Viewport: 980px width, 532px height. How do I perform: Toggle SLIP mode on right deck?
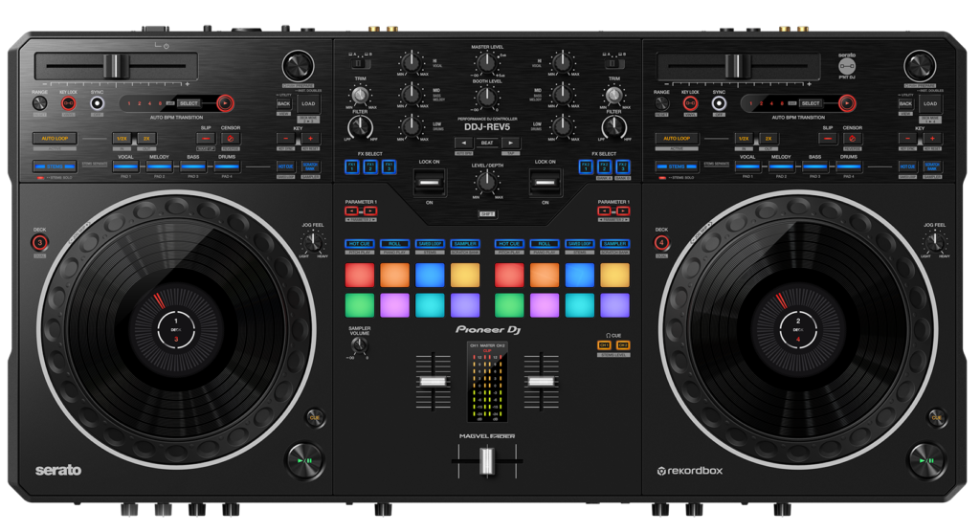pyautogui.click(x=828, y=139)
